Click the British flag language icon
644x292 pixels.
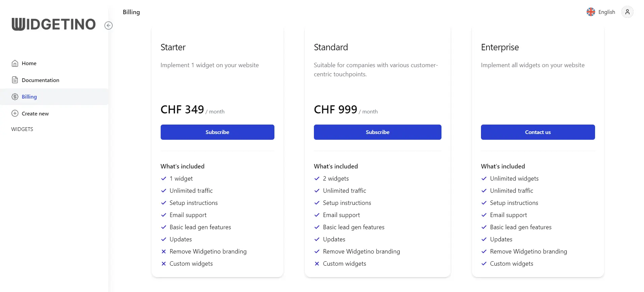[591, 11]
